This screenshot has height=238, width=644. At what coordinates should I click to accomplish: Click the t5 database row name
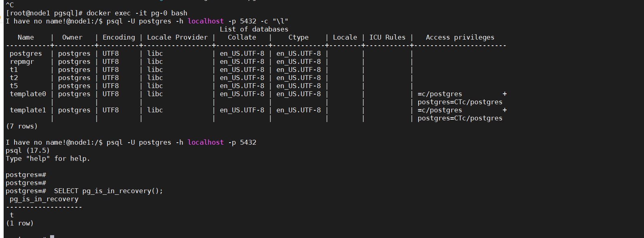click(x=14, y=86)
